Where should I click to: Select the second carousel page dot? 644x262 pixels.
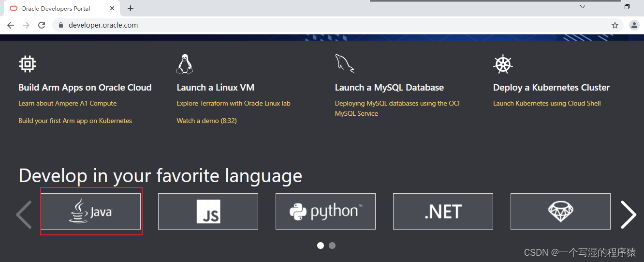point(332,246)
